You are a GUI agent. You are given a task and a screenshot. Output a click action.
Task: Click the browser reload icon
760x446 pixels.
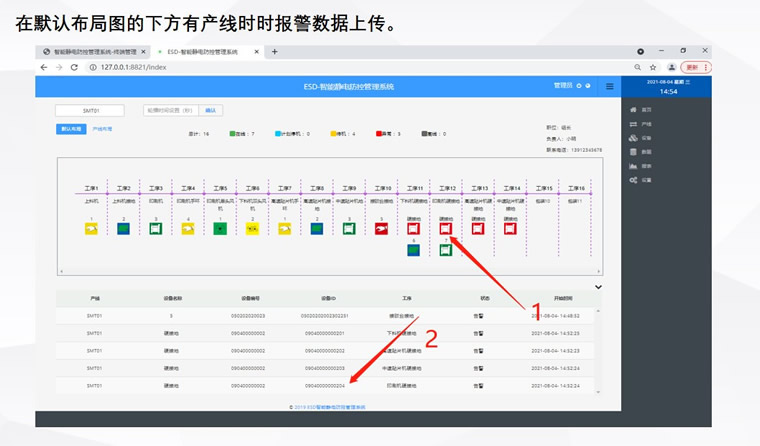click(74, 67)
